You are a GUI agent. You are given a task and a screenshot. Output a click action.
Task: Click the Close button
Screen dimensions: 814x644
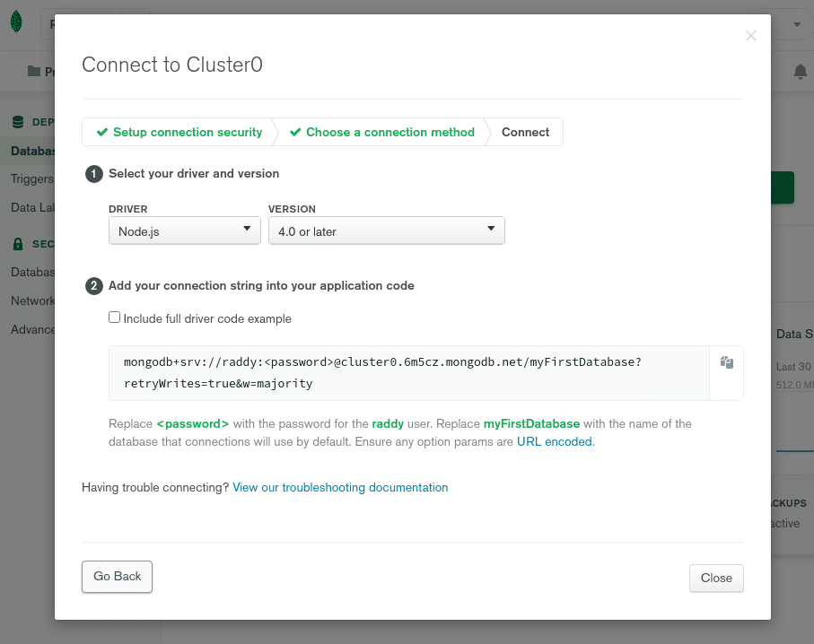716,579
